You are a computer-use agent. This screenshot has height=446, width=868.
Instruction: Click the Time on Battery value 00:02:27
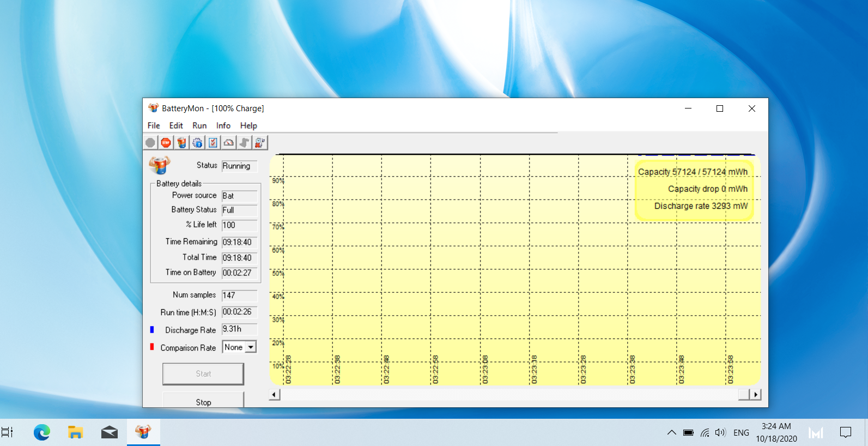point(240,273)
